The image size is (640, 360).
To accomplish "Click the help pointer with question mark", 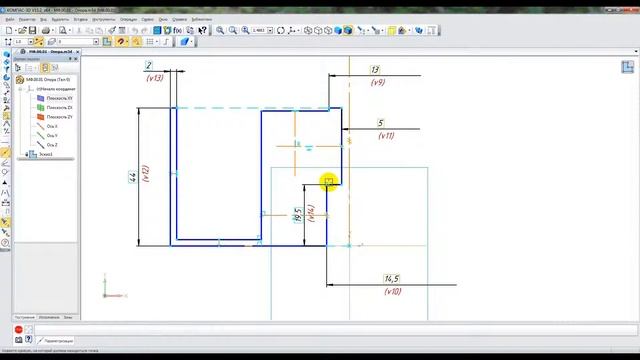I will pyautogui.click(x=202, y=30).
